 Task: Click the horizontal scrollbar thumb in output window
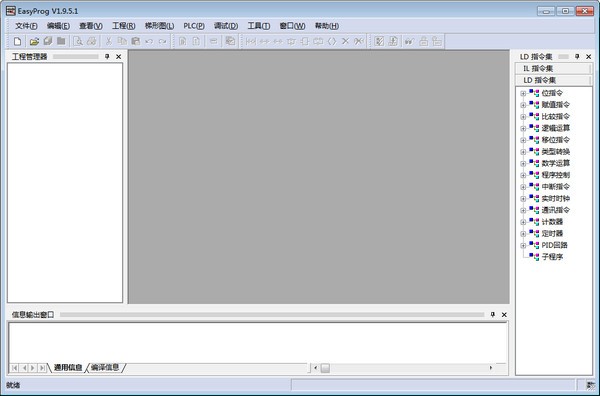[x=325, y=368]
